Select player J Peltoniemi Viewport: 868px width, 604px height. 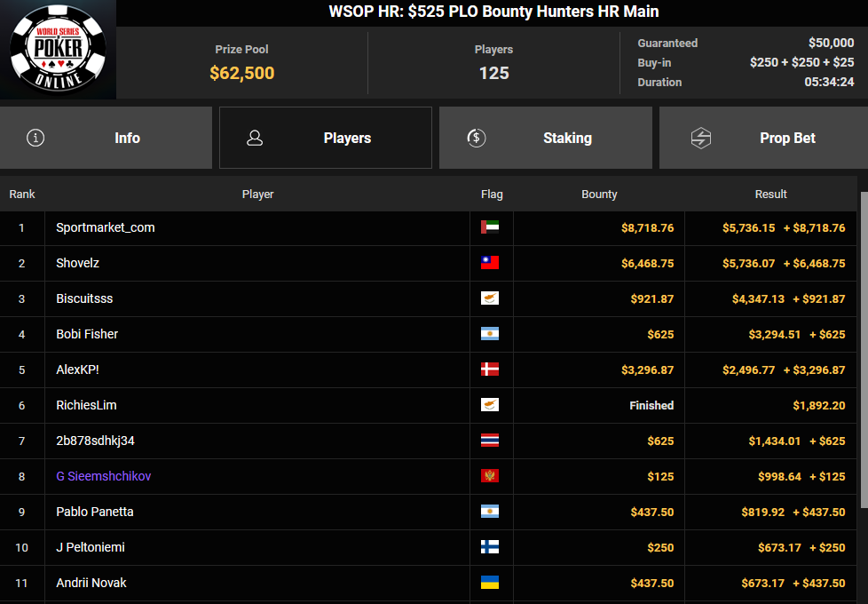[91, 547]
